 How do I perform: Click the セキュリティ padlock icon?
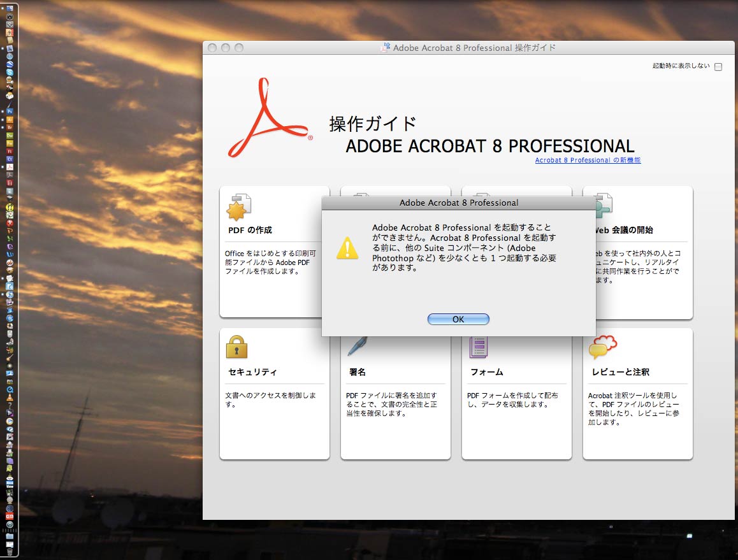[x=236, y=347]
